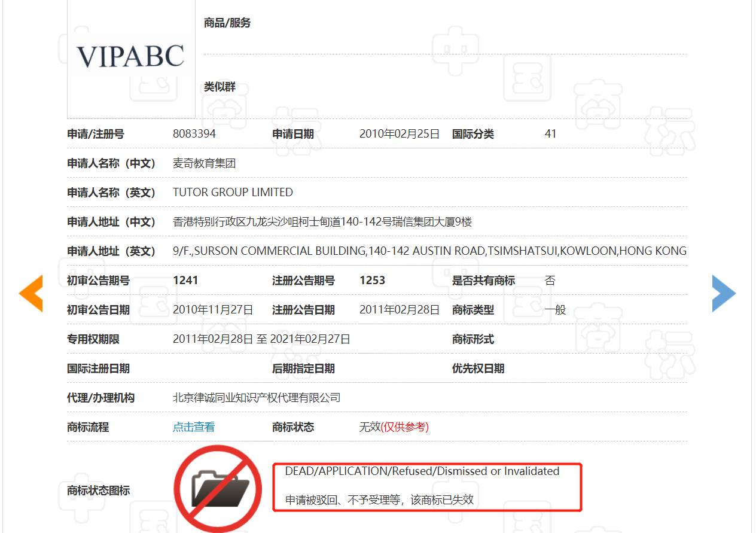Click the orange previous-record arrow
The width and height of the screenshot is (756, 533).
tap(31, 293)
